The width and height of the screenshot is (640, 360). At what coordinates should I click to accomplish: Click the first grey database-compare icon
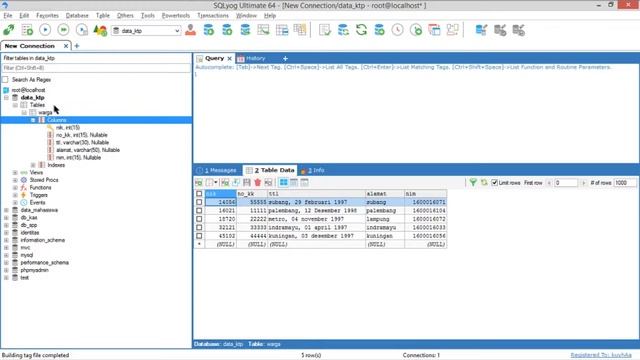point(500,30)
